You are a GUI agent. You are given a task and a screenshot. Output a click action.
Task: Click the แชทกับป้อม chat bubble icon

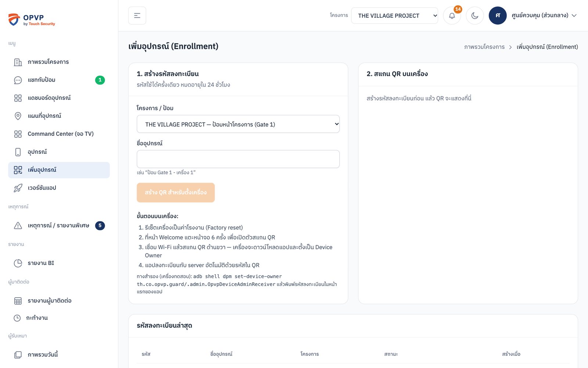coord(18,80)
